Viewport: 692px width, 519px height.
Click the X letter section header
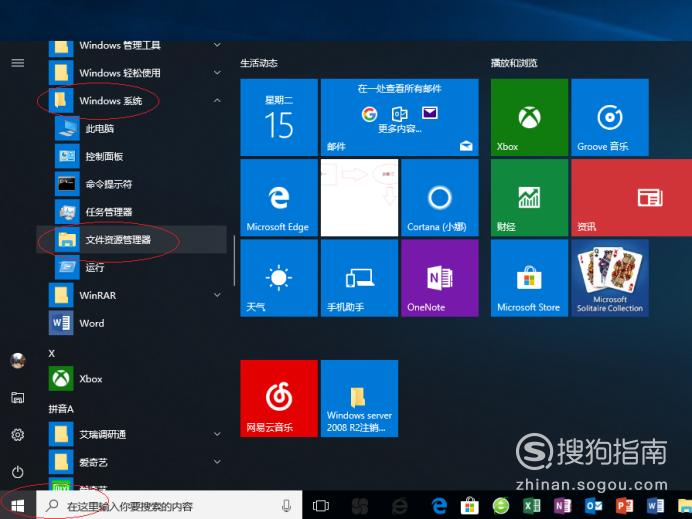point(52,354)
